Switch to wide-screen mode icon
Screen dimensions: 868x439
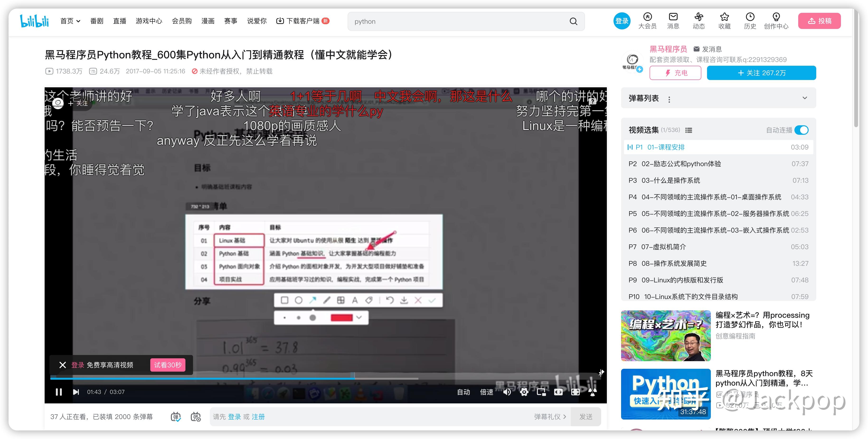[x=558, y=392]
